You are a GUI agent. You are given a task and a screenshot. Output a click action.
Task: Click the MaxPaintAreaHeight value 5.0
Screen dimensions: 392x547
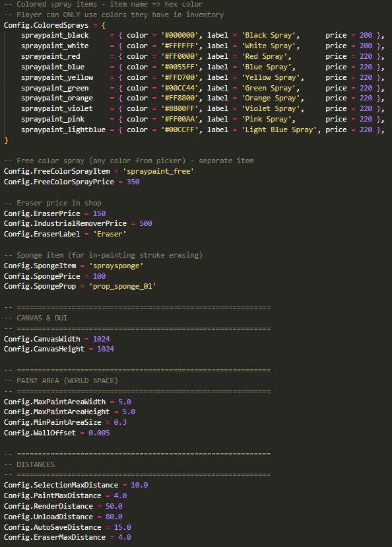pos(129,412)
